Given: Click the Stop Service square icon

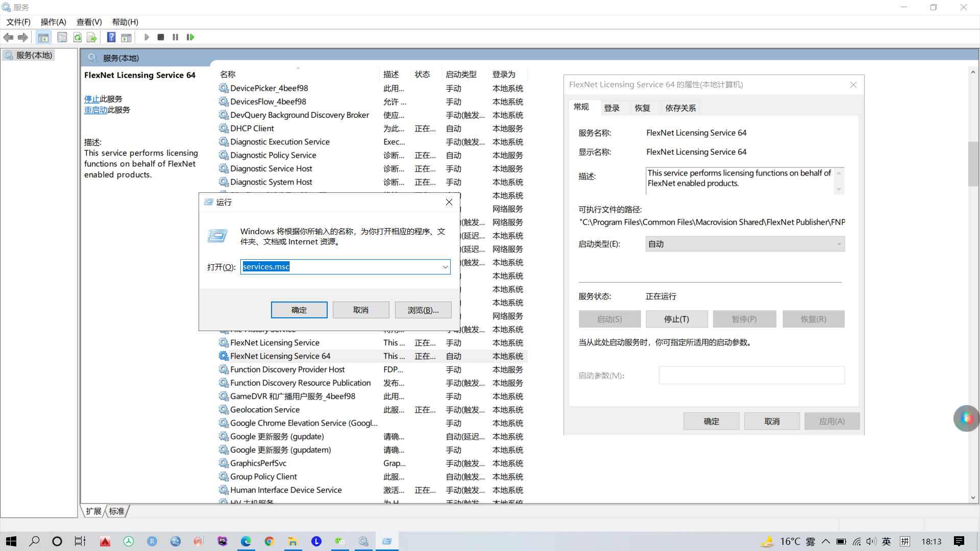Looking at the screenshot, I should pos(161,37).
